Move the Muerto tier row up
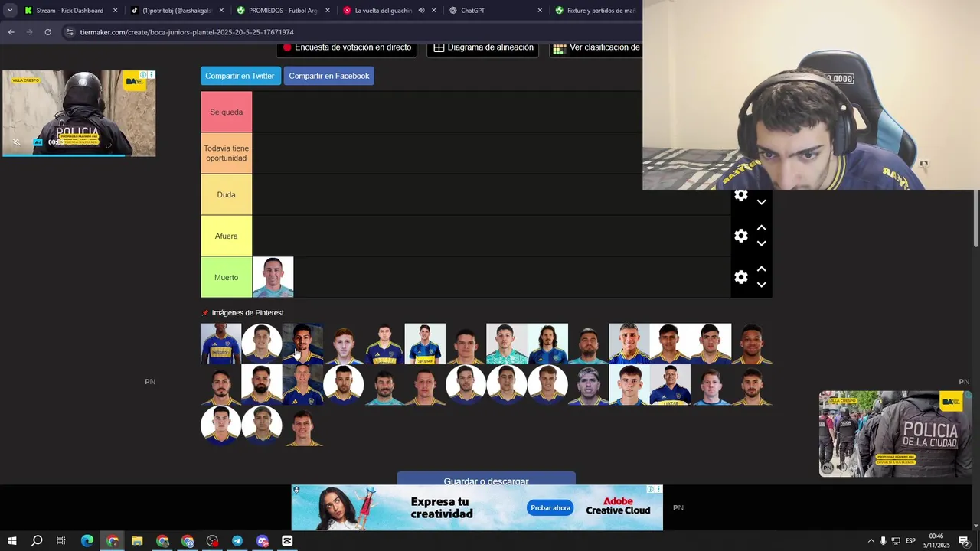Viewport: 980px width, 551px height. click(x=761, y=269)
